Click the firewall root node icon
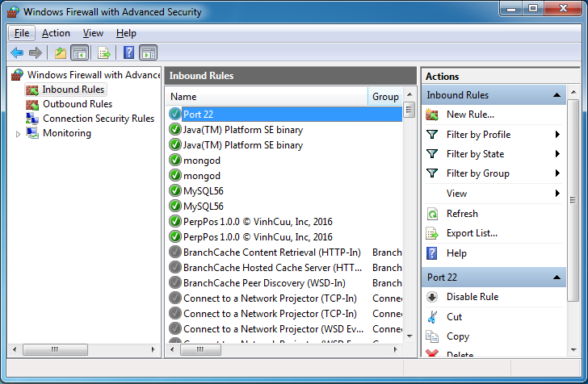588x384 pixels. click(x=17, y=74)
